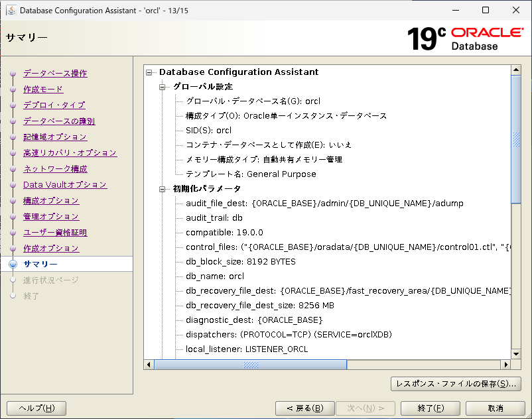532x419 pixels.
Task: Select local_listener: LISTENER_ORCL row
Action: click(x=247, y=349)
